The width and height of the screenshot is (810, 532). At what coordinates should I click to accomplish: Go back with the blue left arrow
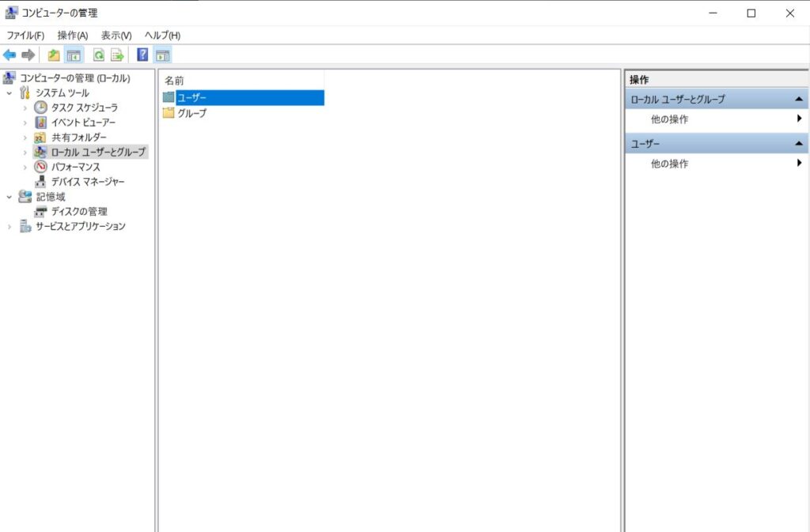[x=9, y=55]
